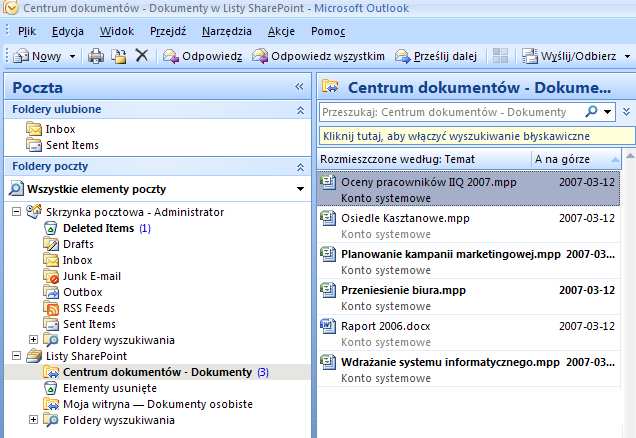
Task: Open the Akcje menu
Action: [x=281, y=31]
